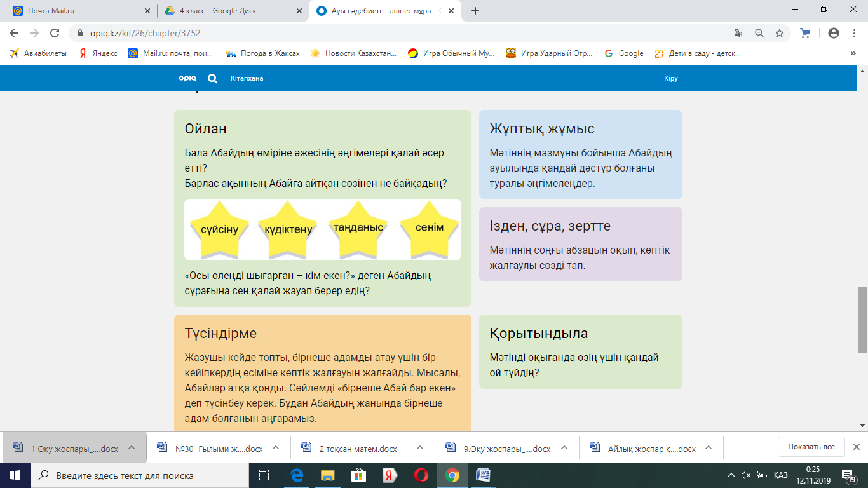Open File Explorer from taskbar

pyautogui.click(x=327, y=475)
